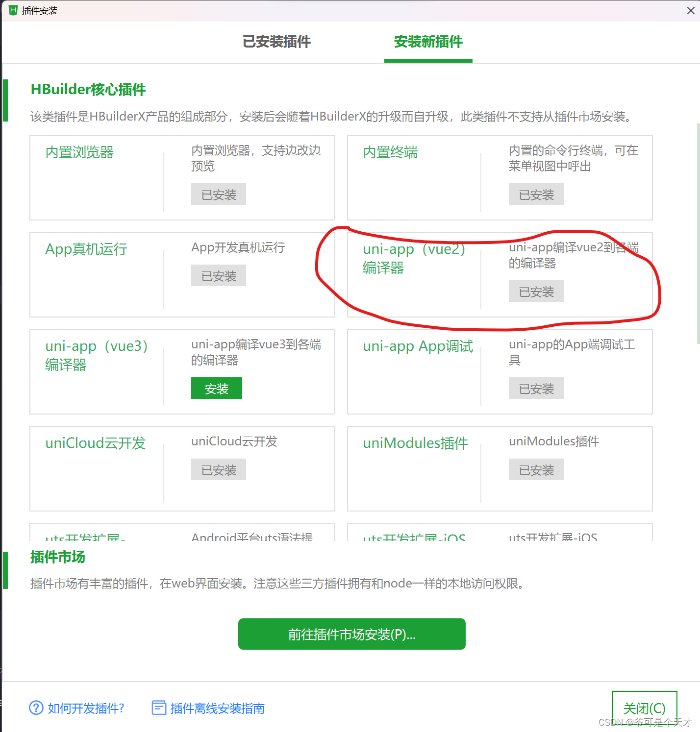Select the App真机运行 plugin title
This screenshot has width=700, height=732.
point(86,249)
